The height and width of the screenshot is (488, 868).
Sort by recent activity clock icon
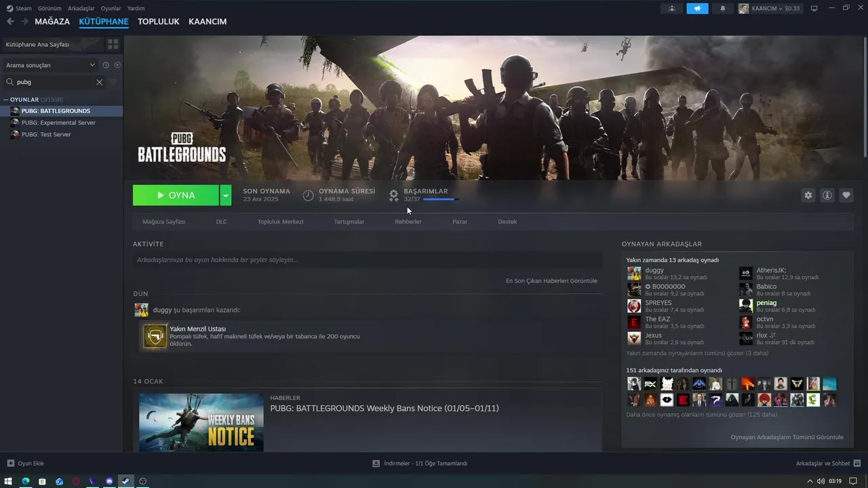[106, 65]
